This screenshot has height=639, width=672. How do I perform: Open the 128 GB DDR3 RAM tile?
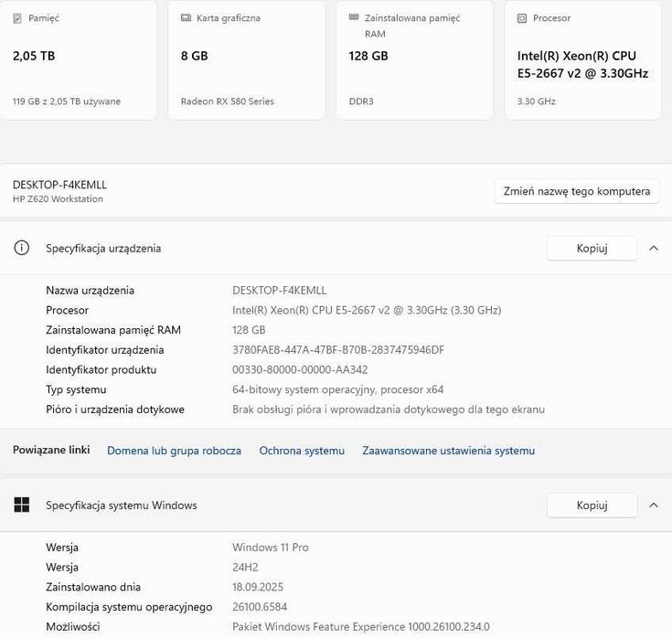[x=414, y=60]
